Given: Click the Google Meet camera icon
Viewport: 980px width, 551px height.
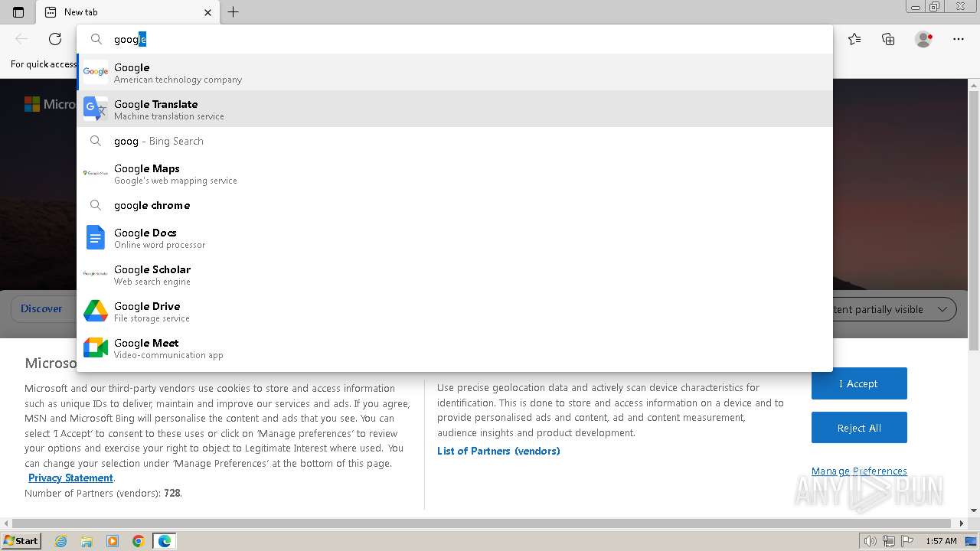Looking at the screenshot, I should tap(96, 347).
